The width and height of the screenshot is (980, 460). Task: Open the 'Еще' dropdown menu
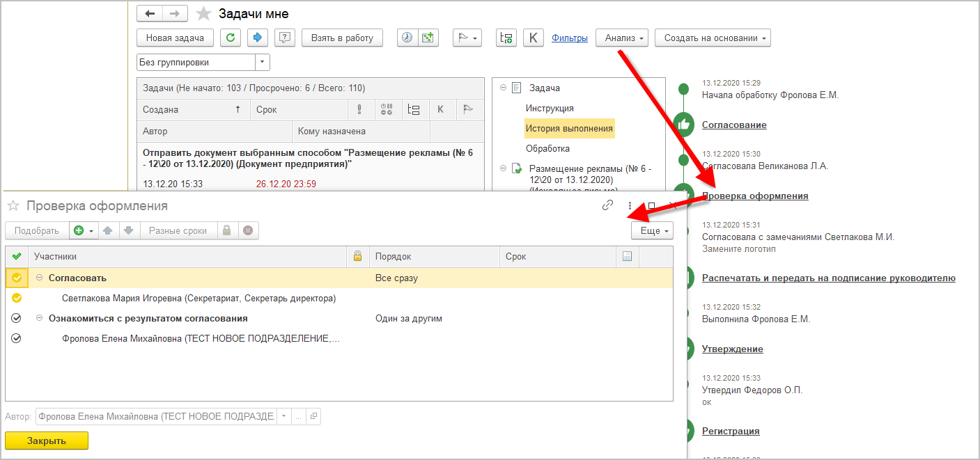coord(652,230)
